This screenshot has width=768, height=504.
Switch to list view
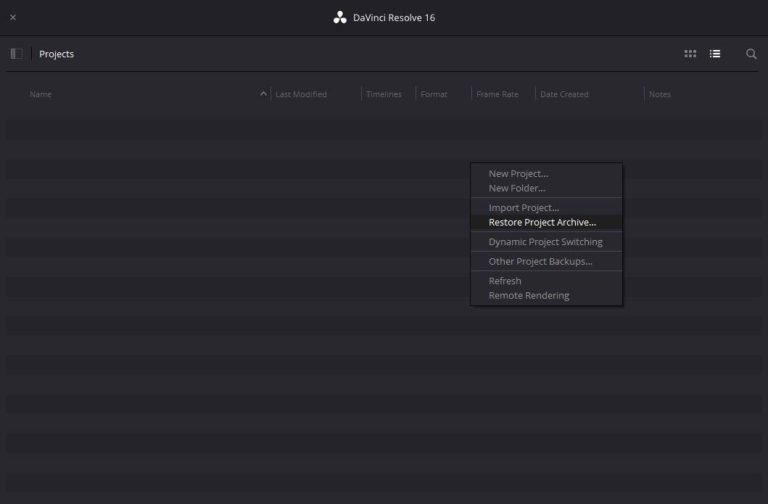click(715, 54)
